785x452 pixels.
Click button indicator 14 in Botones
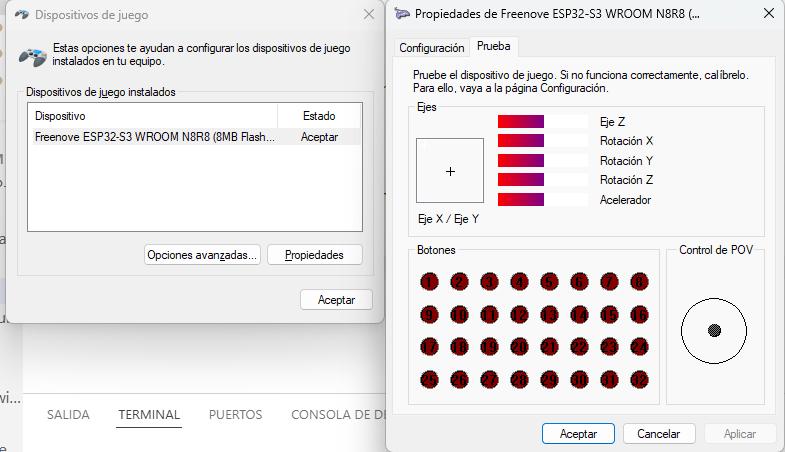(579, 315)
